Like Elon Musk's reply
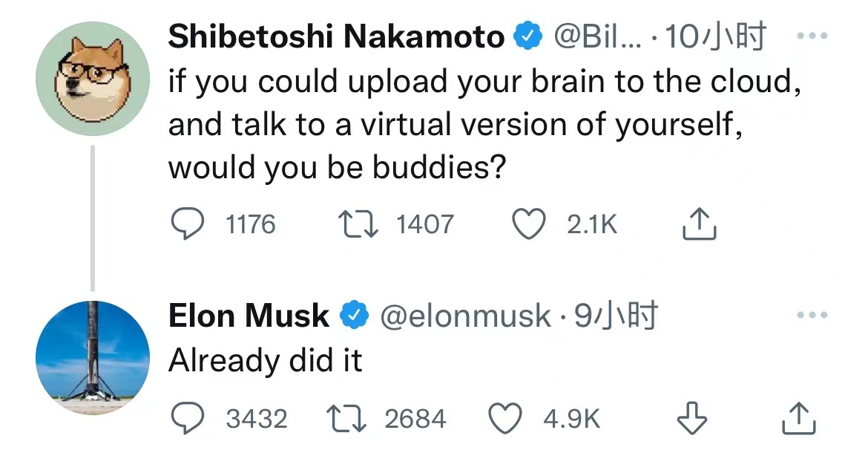Screen dimensions: 868x456 [507, 419]
